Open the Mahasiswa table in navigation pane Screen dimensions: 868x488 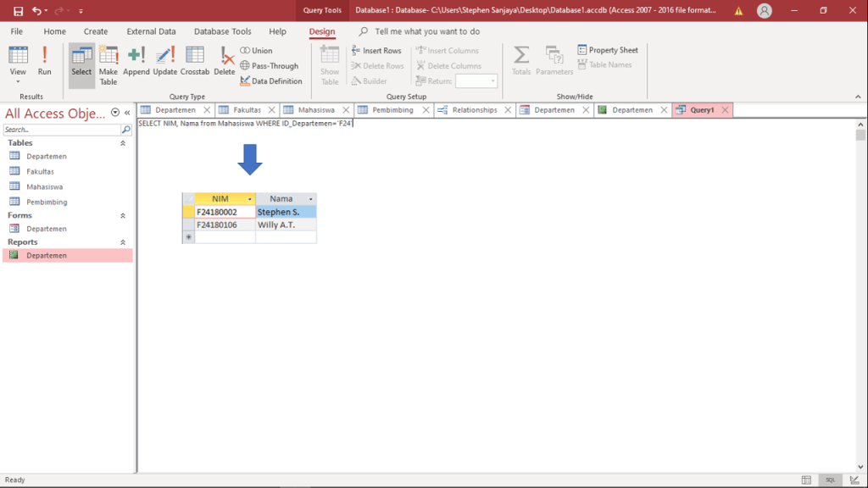point(44,186)
